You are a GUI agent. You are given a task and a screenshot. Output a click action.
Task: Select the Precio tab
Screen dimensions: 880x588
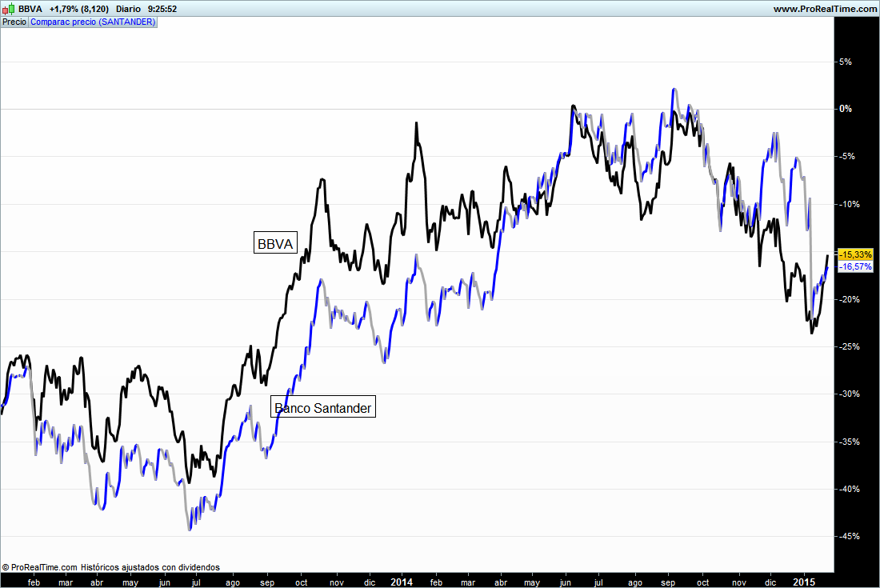pos(14,22)
